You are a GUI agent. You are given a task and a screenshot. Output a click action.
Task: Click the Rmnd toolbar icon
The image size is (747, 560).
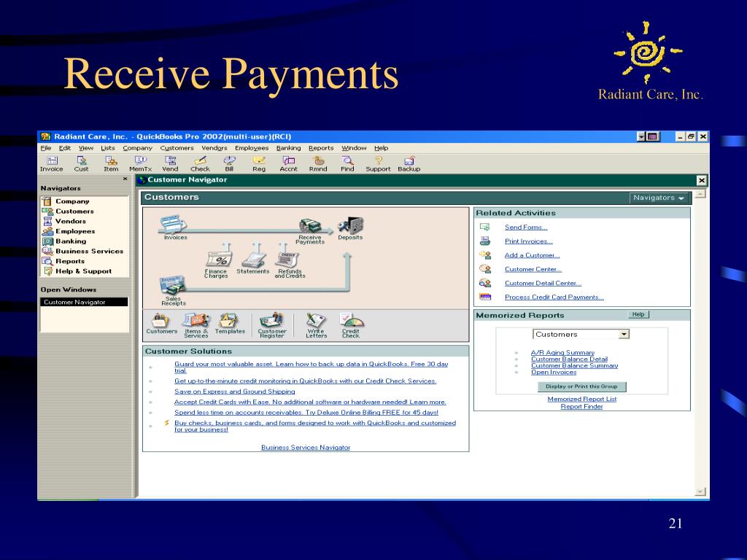click(x=318, y=164)
